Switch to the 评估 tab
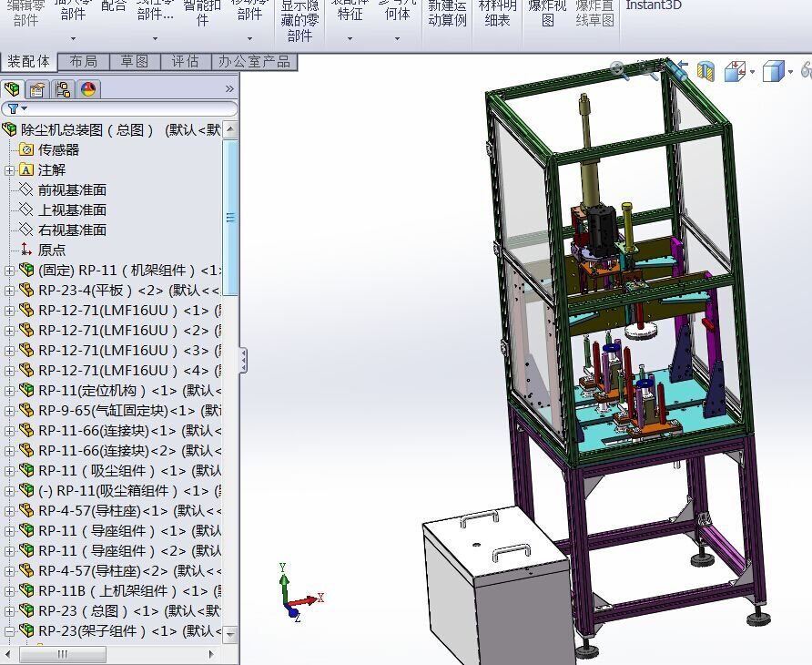The width and height of the screenshot is (812, 665). [185, 61]
